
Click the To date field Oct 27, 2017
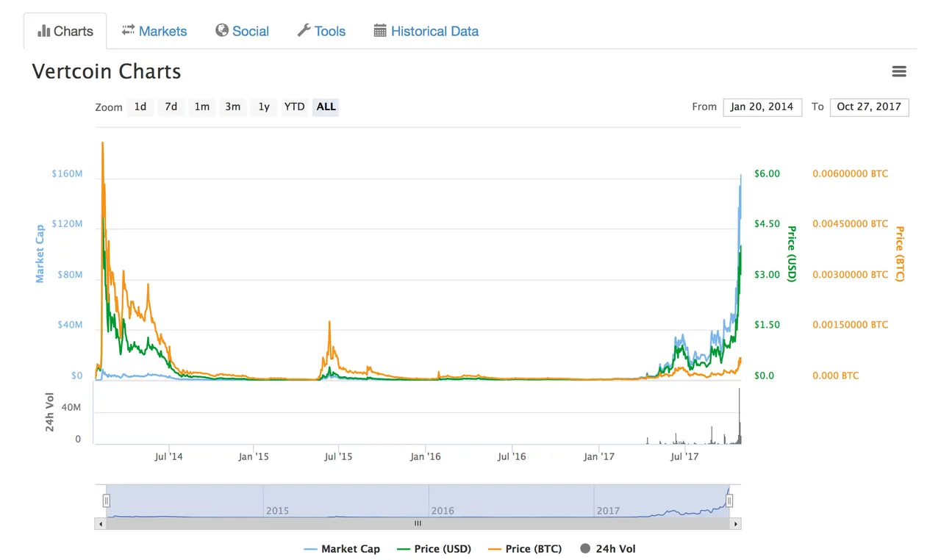(x=869, y=107)
